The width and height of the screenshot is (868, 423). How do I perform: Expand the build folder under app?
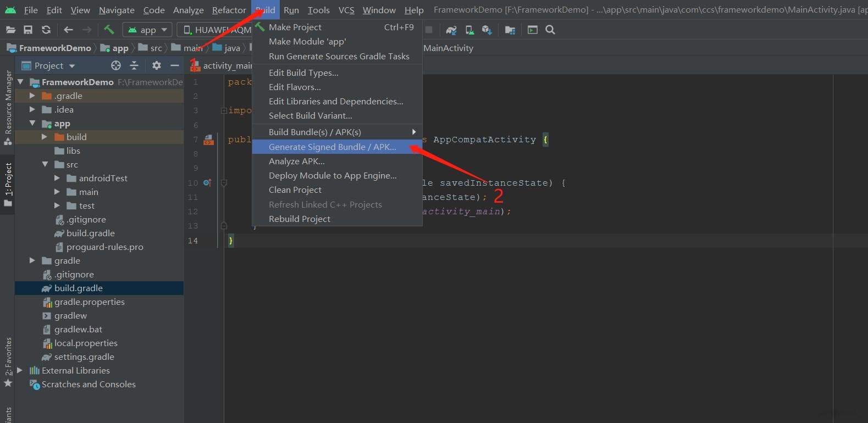(x=45, y=137)
